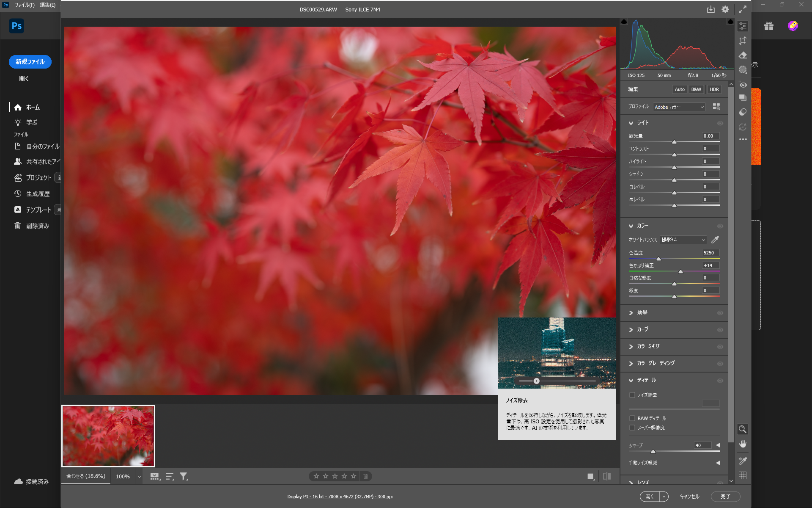Switch to the B&W editing mode
Image resolution: width=812 pixels, height=508 pixels.
pyautogui.click(x=696, y=89)
